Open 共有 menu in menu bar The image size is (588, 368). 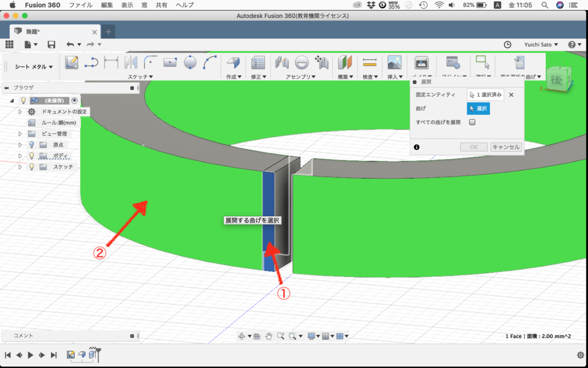(161, 5)
